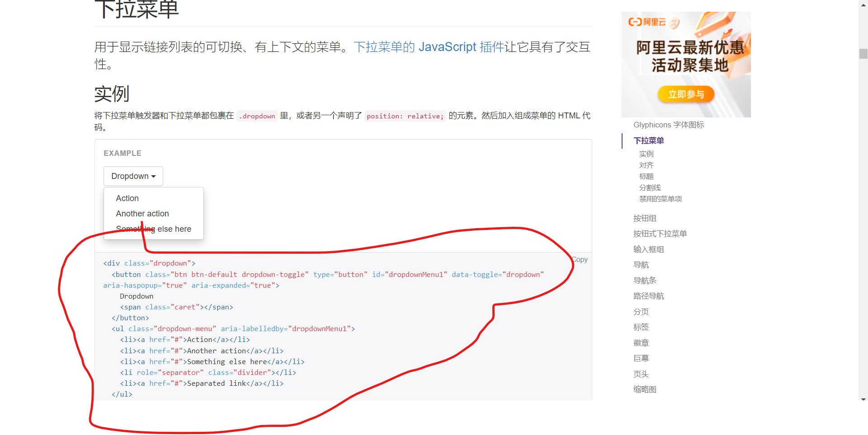Viewport: 868px width, 435px height.
Task: Click the 'aria-labelledby="dropdownMenu1"' code line
Action: (x=233, y=329)
